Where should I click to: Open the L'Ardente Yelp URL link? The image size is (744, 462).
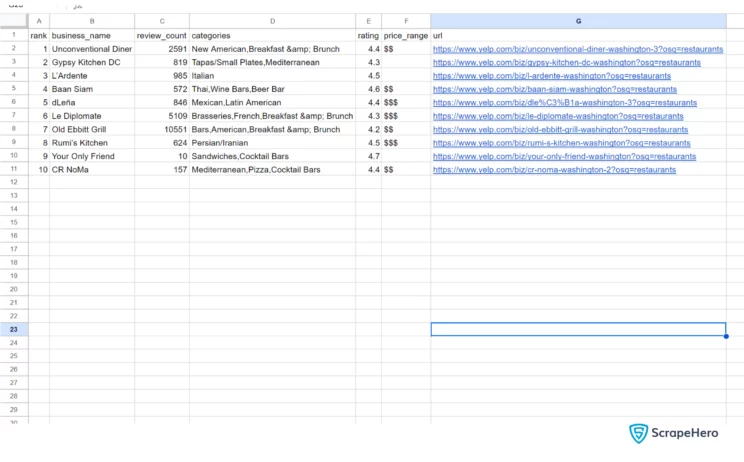(552, 75)
